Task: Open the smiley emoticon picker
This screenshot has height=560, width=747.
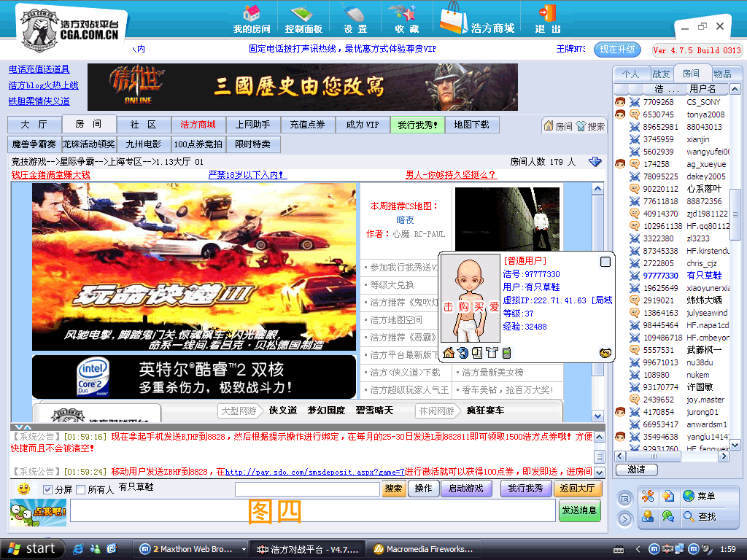Action: pyautogui.click(x=23, y=489)
